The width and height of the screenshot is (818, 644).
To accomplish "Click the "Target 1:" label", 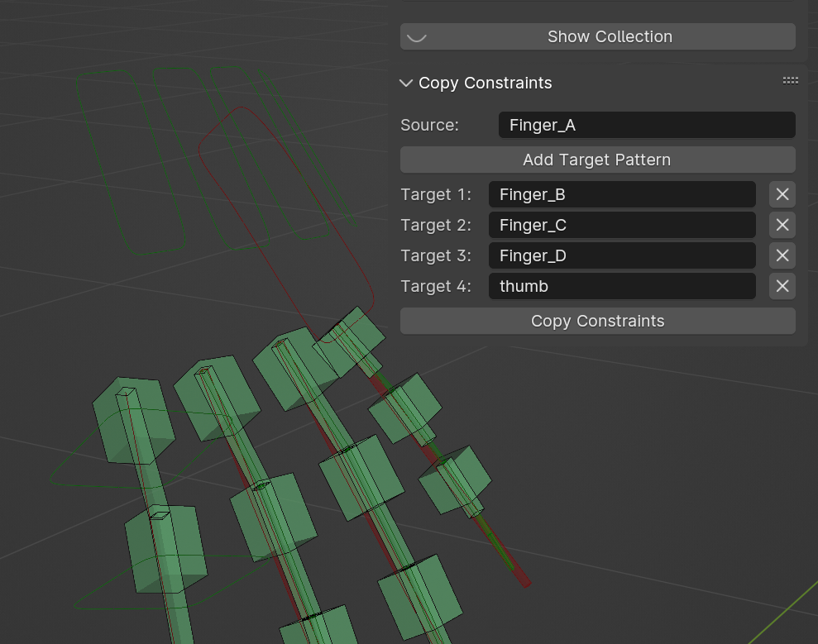I will (436, 194).
